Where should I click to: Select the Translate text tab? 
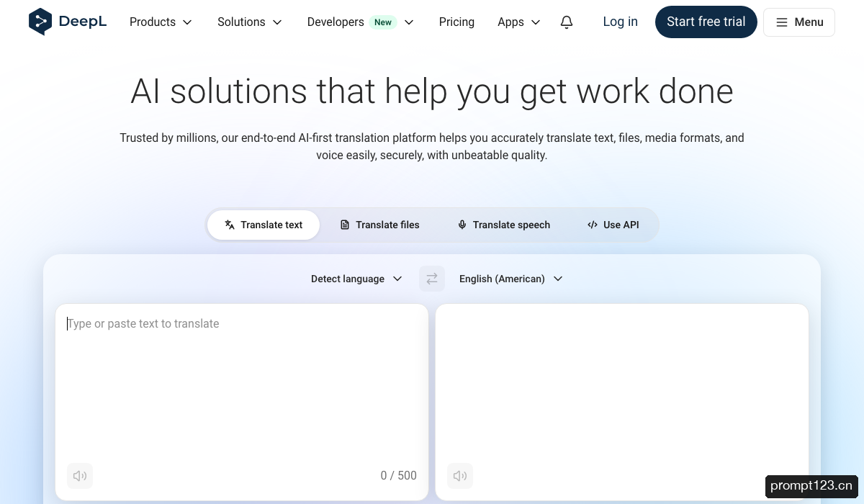pyautogui.click(x=264, y=225)
